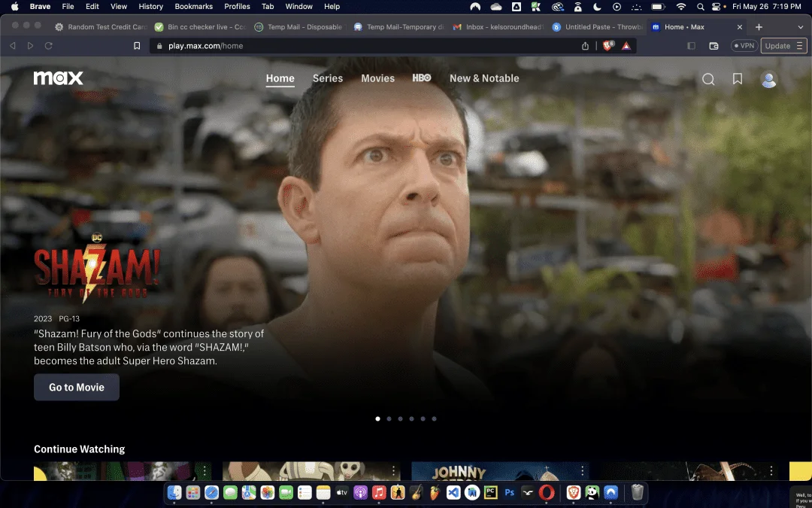Select the last hero carousel dot
Image resolution: width=812 pixels, height=508 pixels.
click(434, 419)
